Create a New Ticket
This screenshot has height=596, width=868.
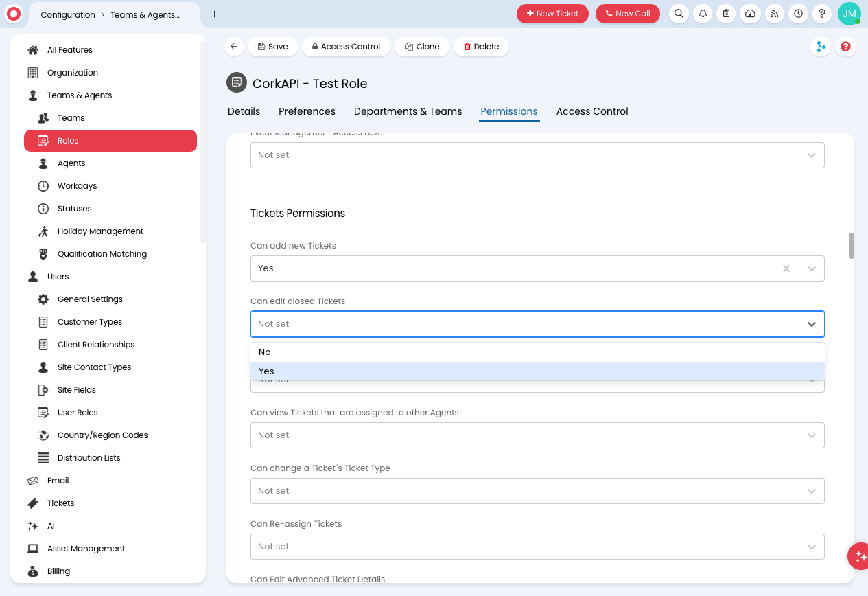coord(552,14)
